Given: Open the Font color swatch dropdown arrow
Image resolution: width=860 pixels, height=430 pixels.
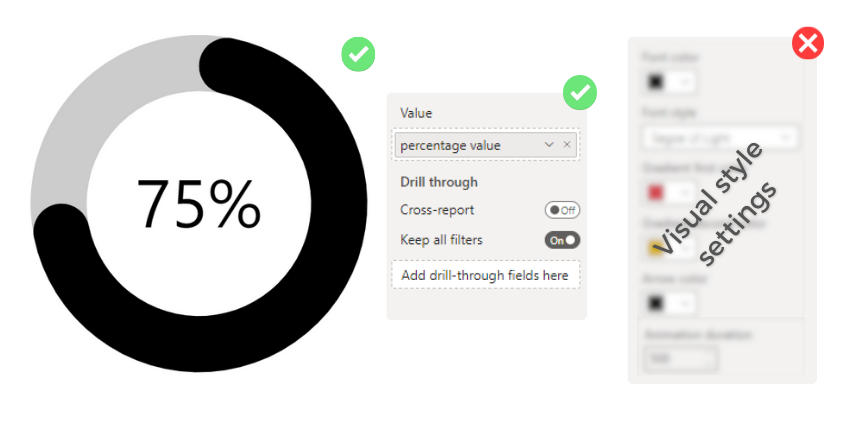Looking at the screenshot, I should tap(684, 82).
